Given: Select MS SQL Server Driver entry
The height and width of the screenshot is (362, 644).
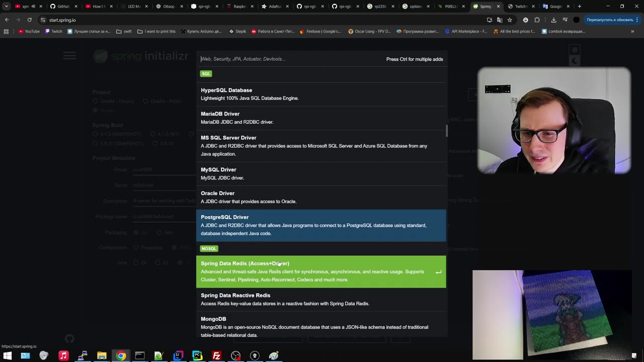Looking at the screenshot, I should point(321,146).
